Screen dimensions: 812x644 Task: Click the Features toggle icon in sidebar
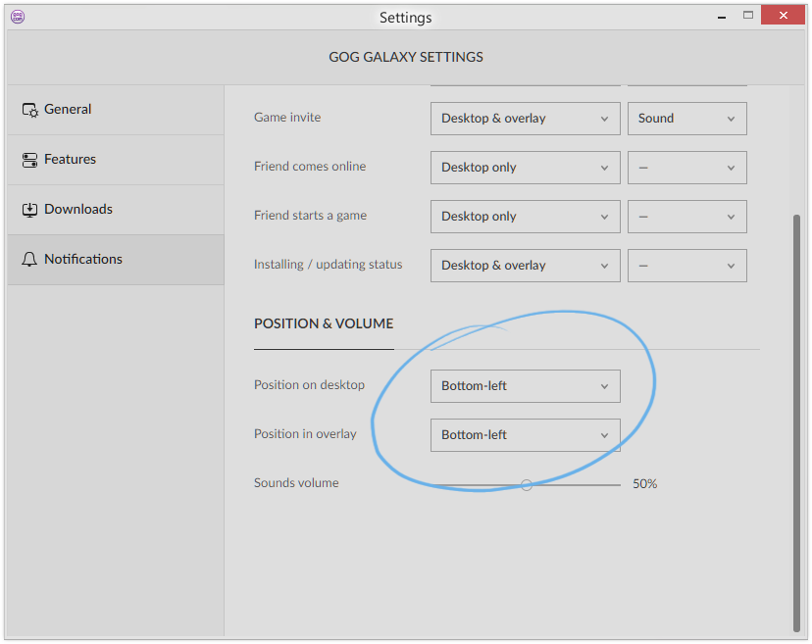[x=29, y=160]
